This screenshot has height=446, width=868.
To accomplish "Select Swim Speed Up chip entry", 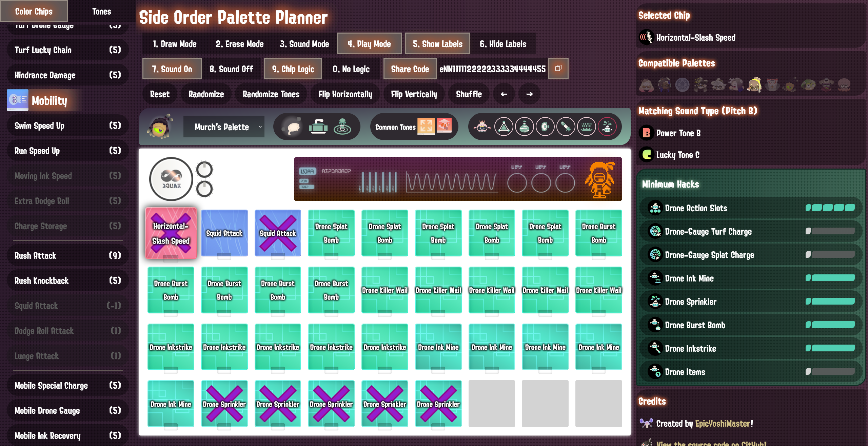I will (68, 125).
